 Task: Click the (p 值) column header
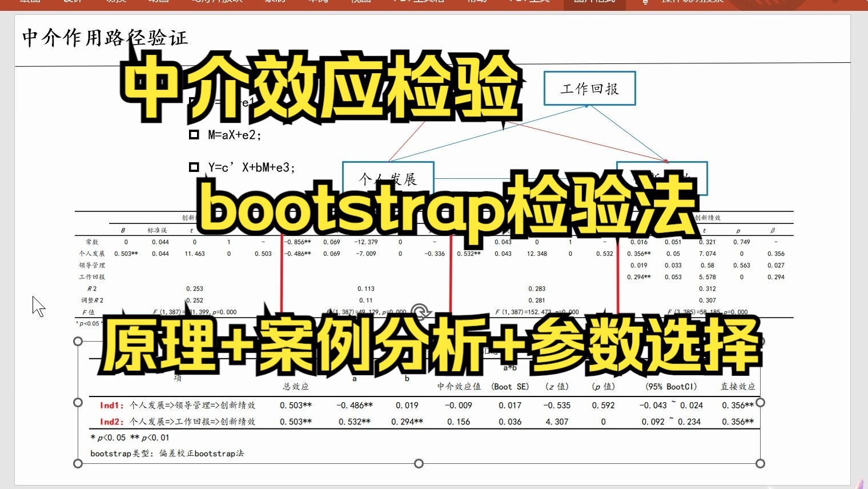[x=603, y=387]
